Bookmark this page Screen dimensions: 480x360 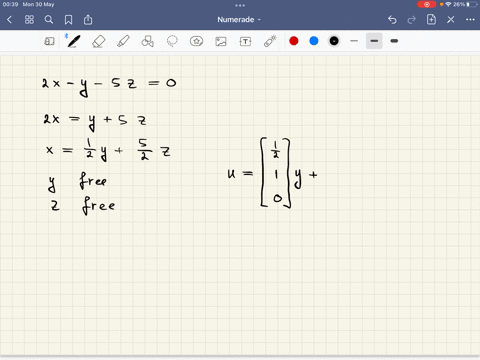coord(68,20)
